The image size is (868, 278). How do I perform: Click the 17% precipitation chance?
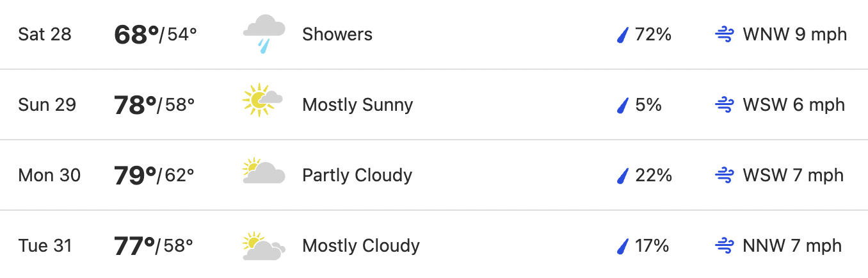tap(652, 246)
